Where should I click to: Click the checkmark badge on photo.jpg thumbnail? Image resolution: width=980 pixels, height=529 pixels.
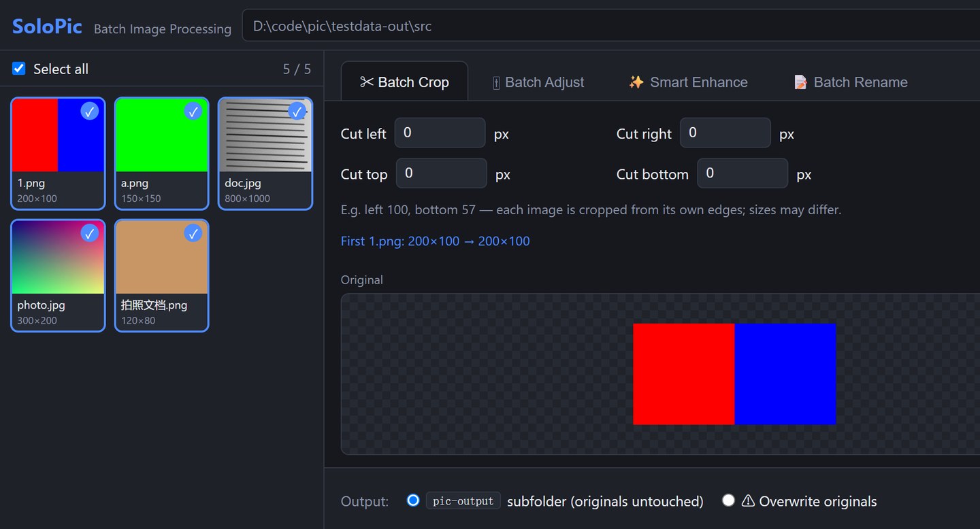click(90, 233)
